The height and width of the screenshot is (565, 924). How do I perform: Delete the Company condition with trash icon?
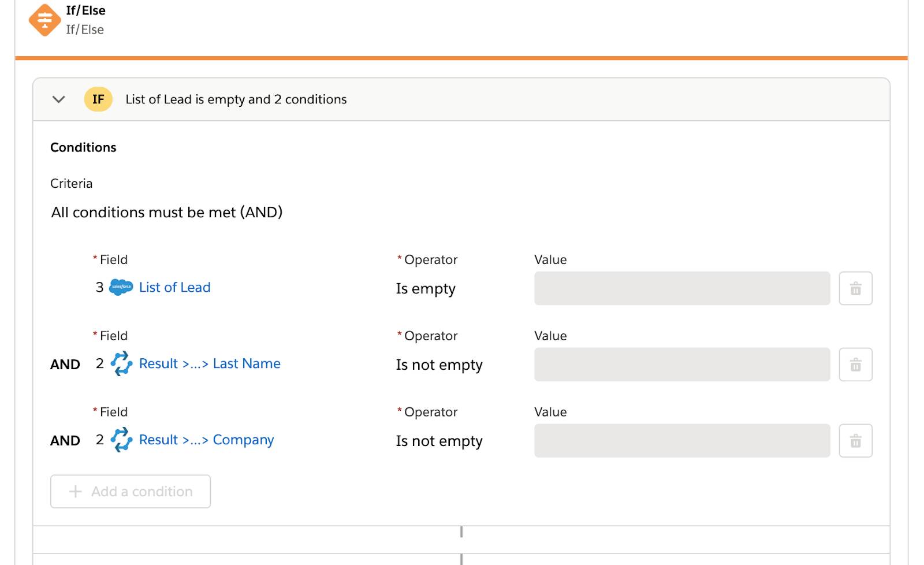[x=855, y=441]
